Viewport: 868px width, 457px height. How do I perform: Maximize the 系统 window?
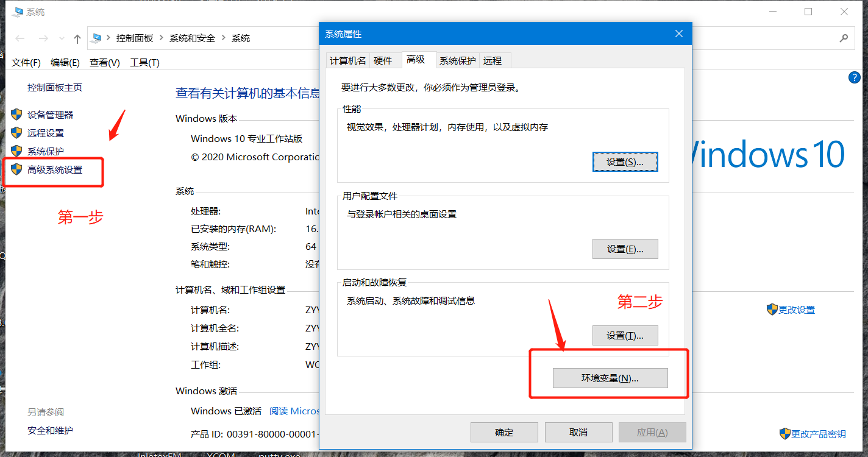[808, 12]
